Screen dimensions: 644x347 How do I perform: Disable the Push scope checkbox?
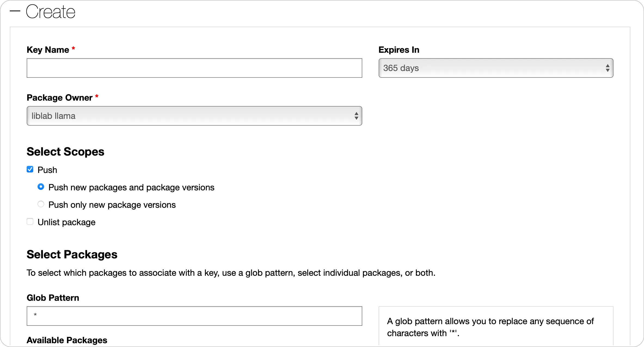30,169
